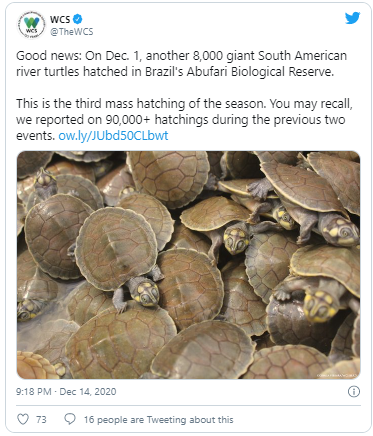Click the @TheWCS handle
Image resolution: width=373 pixels, height=436 pixels.
pos(72,32)
